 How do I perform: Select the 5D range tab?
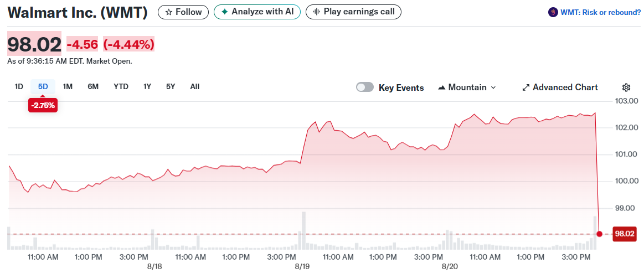43,86
